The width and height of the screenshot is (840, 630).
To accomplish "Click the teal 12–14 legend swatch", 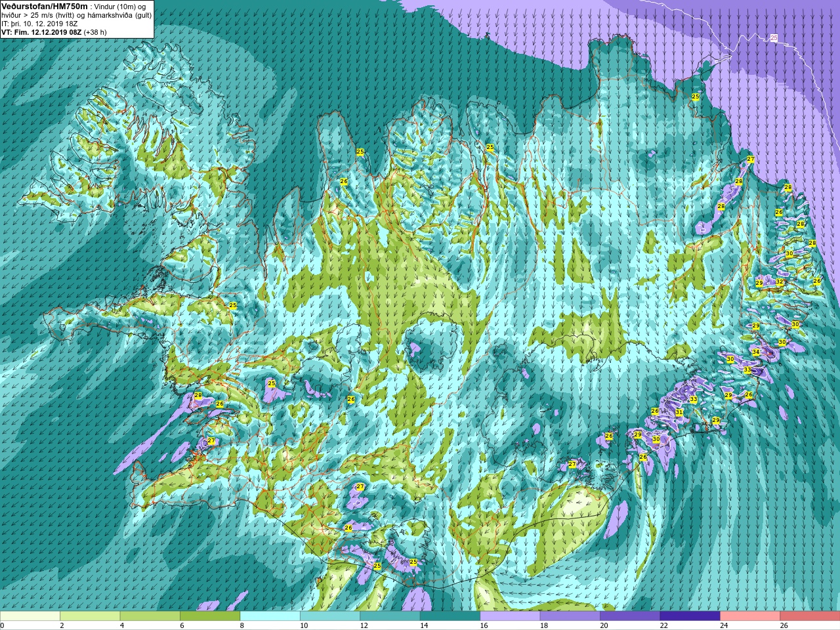I will [x=390, y=616].
